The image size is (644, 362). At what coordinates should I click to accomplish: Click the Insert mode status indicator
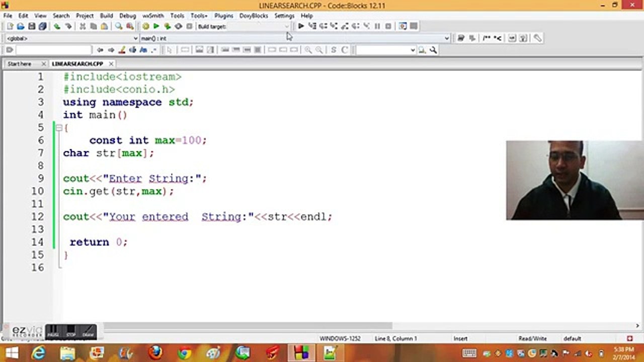point(460,338)
